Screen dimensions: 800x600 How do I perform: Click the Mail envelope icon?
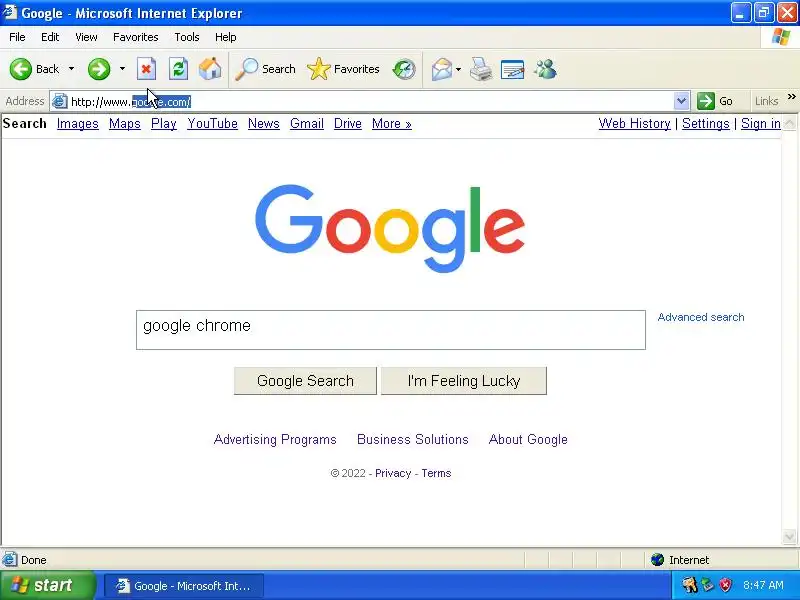pos(442,69)
